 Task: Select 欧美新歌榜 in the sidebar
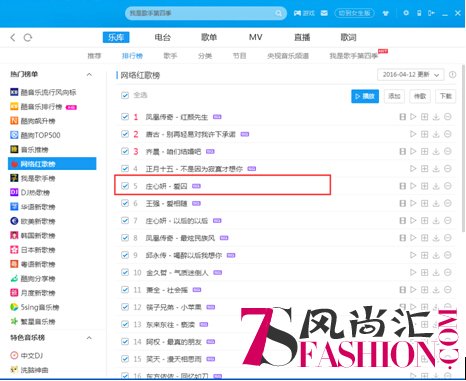pyautogui.click(x=33, y=221)
